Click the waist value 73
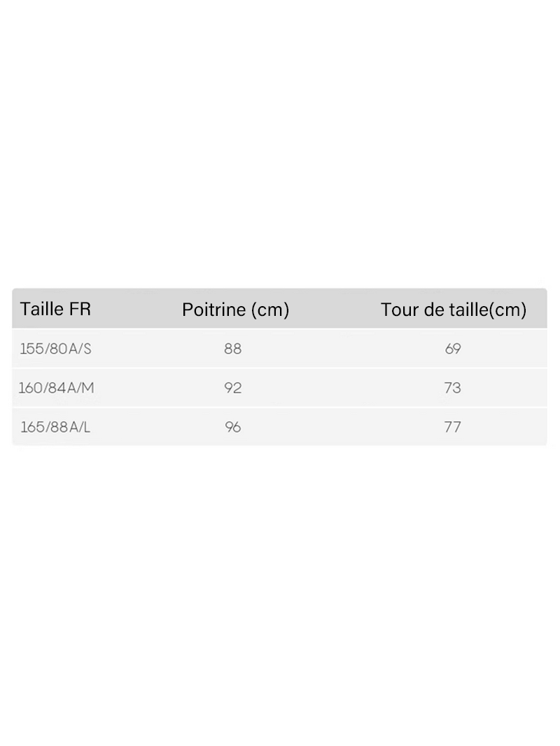This screenshot has width=560, height=746. tap(453, 388)
